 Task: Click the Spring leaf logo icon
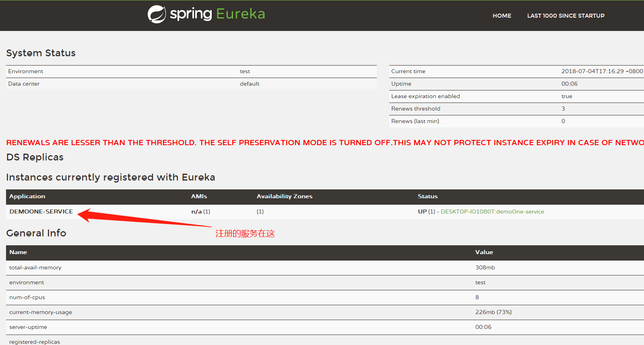point(157,14)
